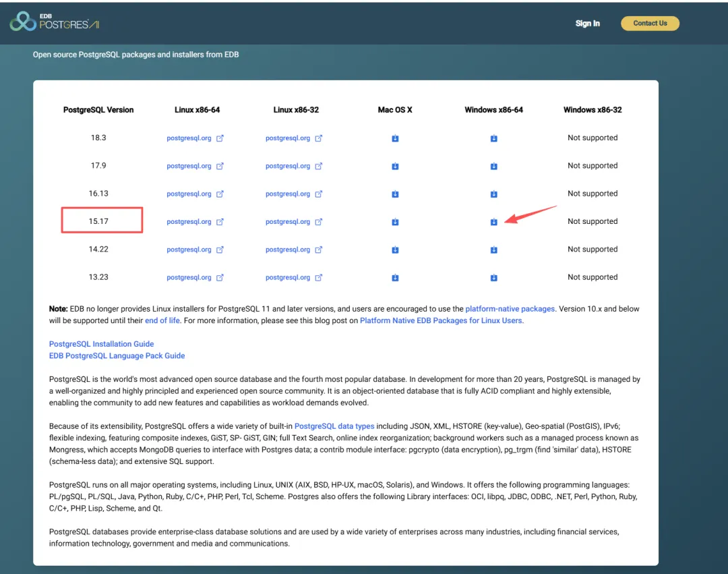Open the external link icon for 18.3 Linux x86-64
The width and height of the screenshot is (728, 574).
pos(220,138)
